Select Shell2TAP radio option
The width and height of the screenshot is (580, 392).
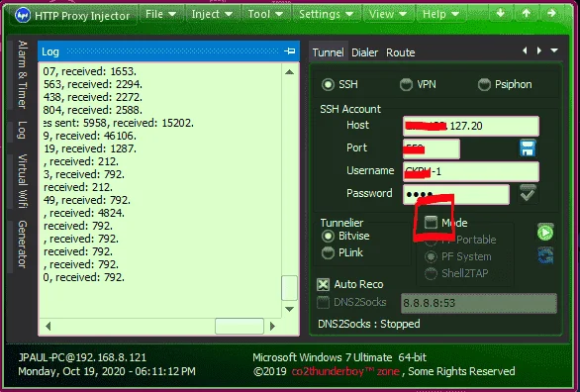[x=431, y=273]
